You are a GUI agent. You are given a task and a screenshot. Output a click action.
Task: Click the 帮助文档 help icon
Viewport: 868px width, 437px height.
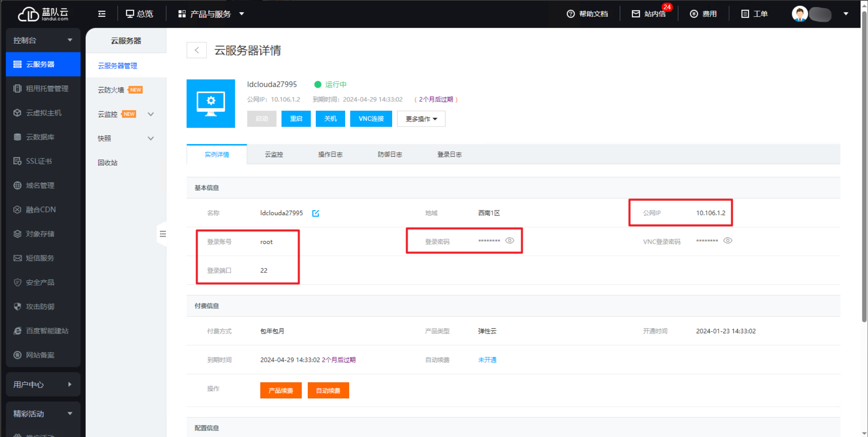pos(570,14)
